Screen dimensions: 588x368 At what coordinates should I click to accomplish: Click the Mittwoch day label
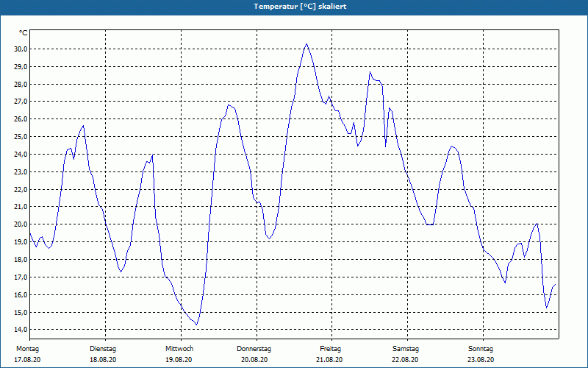pyautogui.click(x=179, y=349)
